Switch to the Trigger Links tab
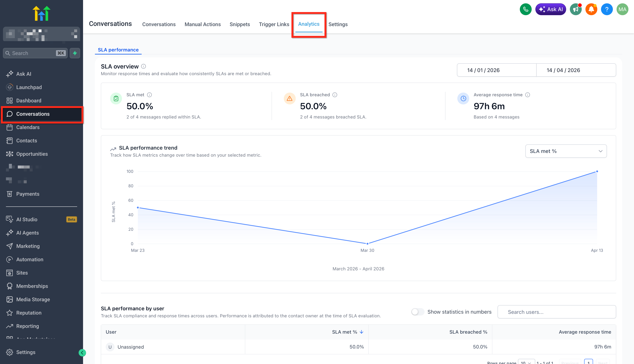This screenshot has width=634, height=364. (x=274, y=24)
